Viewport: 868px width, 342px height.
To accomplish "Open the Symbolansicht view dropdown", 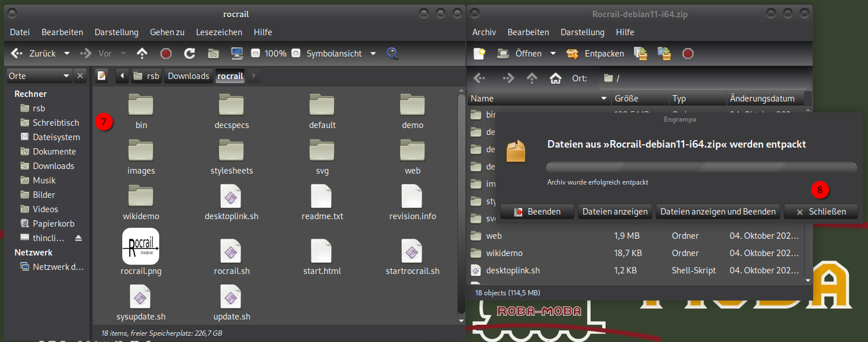I will pyautogui.click(x=373, y=54).
